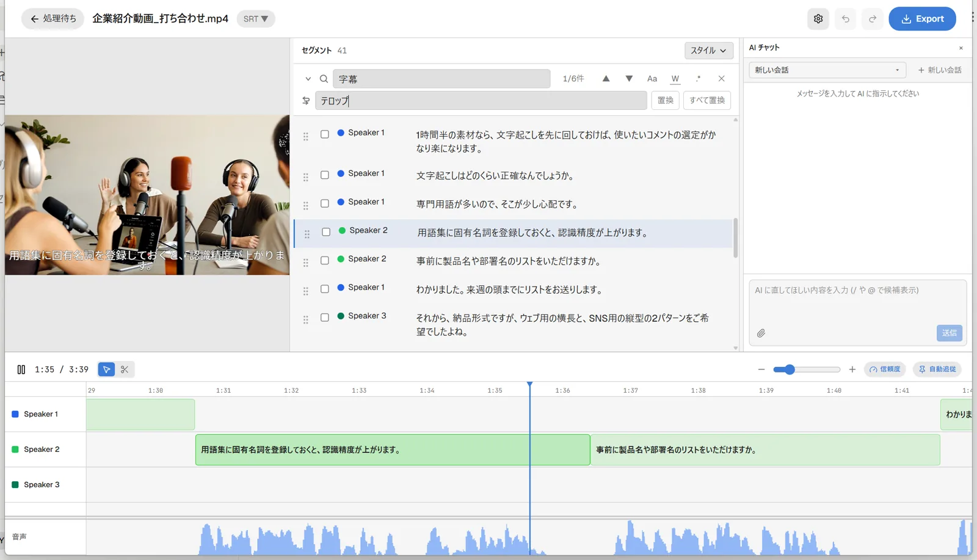This screenshot has width=977, height=560.
Task: Open the SRT format dropdown
Action: pos(256,19)
